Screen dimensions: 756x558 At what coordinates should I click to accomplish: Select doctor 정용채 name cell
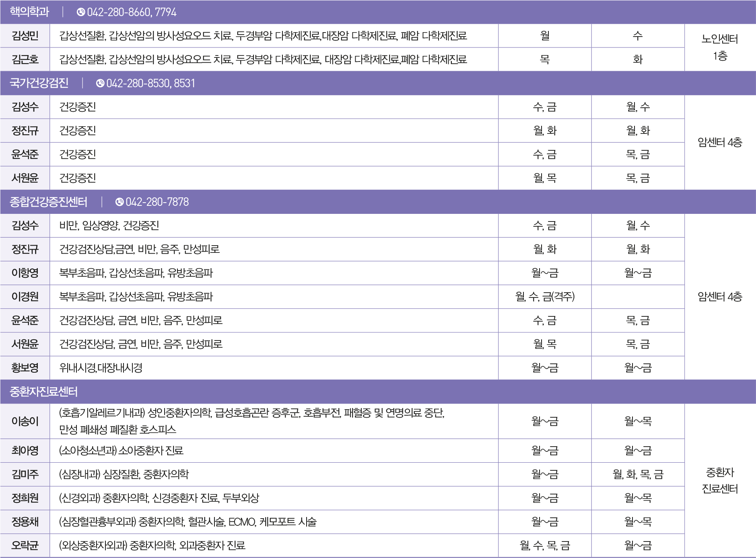click(25, 521)
